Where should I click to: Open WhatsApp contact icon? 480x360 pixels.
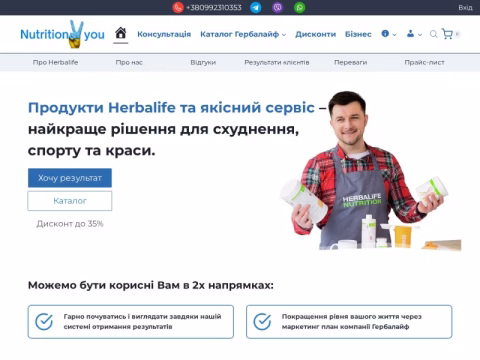[299, 7]
